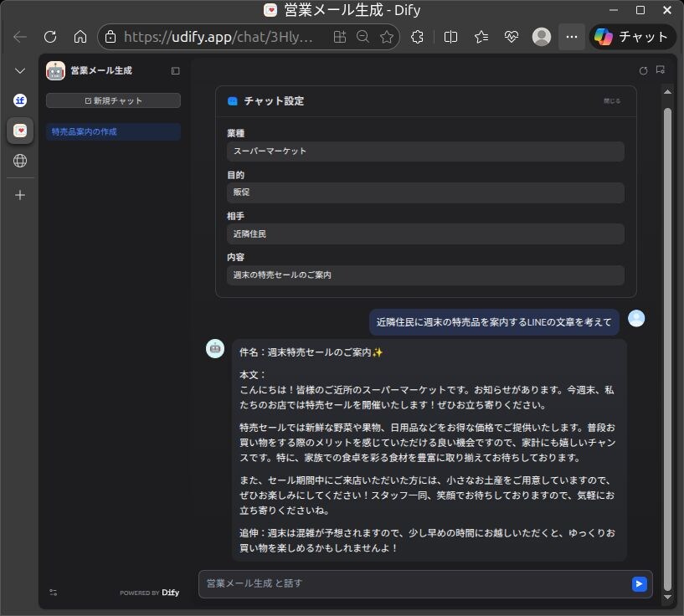
Task: Focus the 営業メール生成 と話す message box
Action: click(x=414, y=583)
